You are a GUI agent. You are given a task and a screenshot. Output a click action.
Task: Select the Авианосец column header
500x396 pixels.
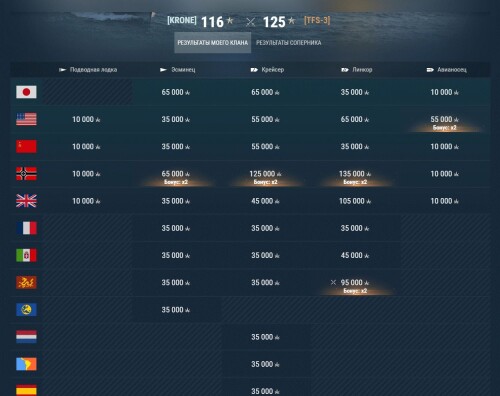[446, 70]
